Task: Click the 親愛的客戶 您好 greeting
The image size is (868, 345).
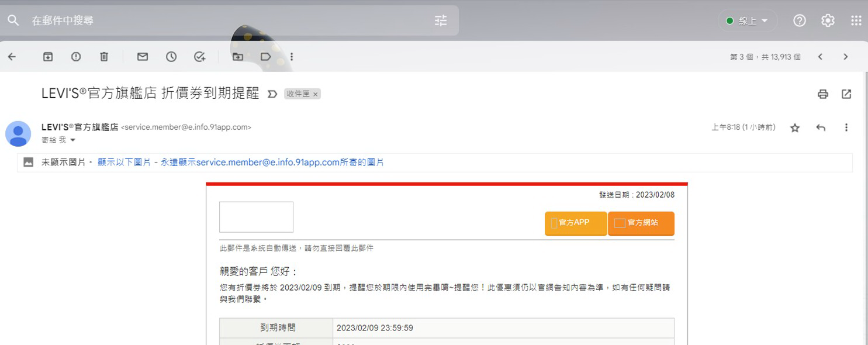Action: [259, 271]
